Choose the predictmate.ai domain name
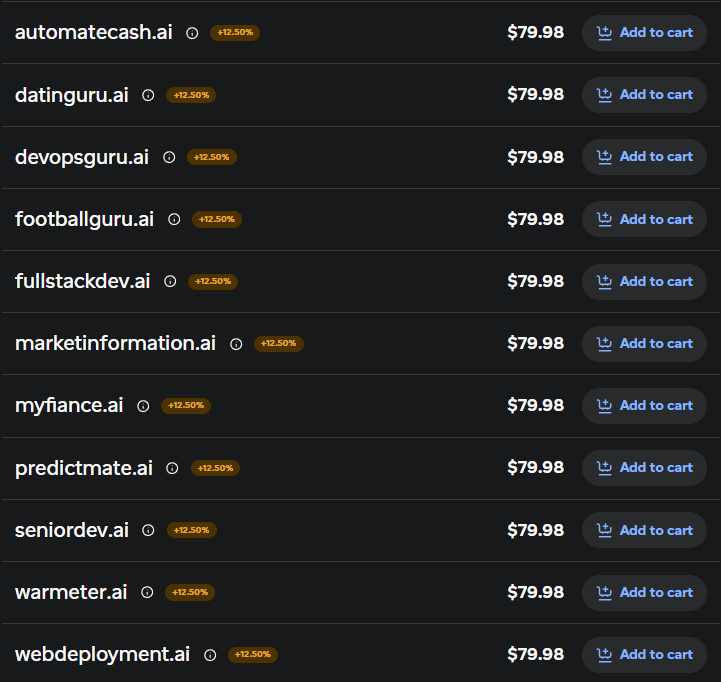721x682 pixels. (84, 469)
